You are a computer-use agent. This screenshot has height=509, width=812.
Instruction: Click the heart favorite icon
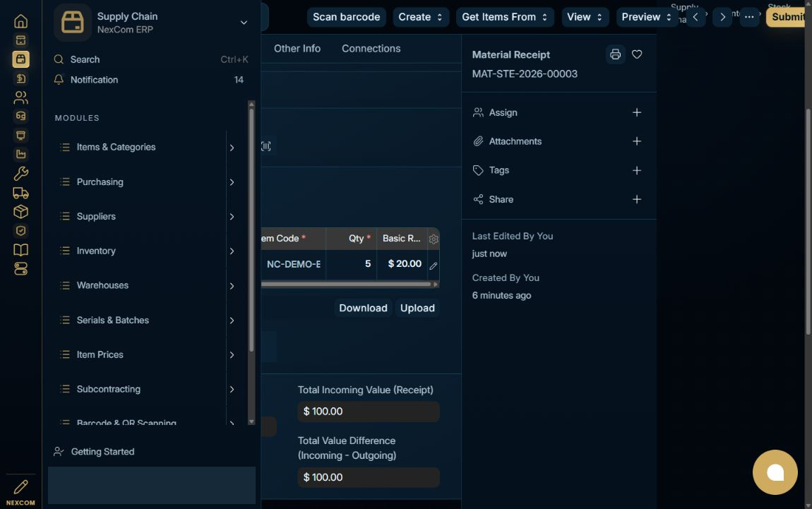(x=637, y=54)
